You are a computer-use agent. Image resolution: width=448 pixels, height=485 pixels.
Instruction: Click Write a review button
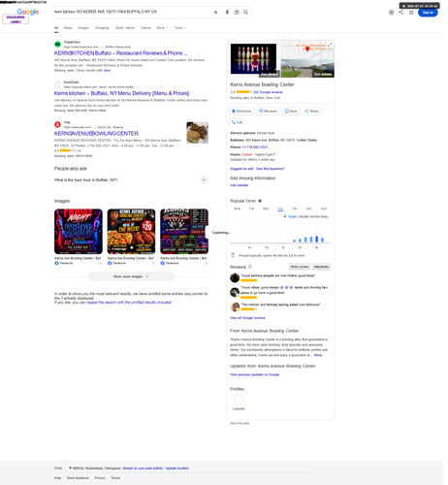click(300, 267)
